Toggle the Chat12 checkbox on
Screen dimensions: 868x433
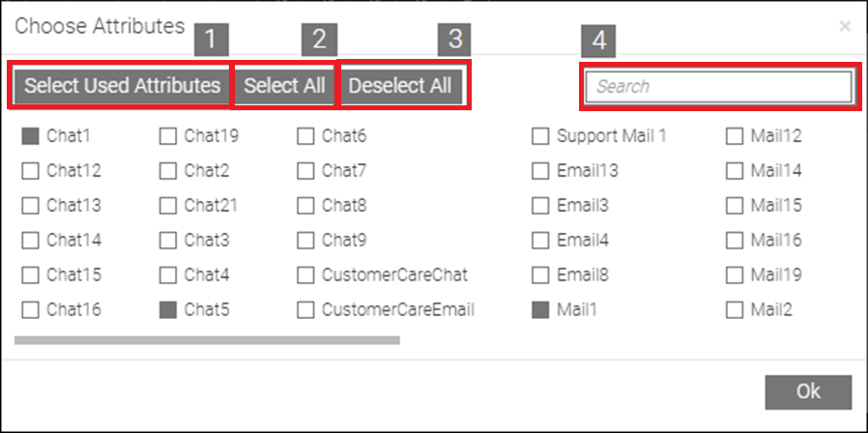30,171
